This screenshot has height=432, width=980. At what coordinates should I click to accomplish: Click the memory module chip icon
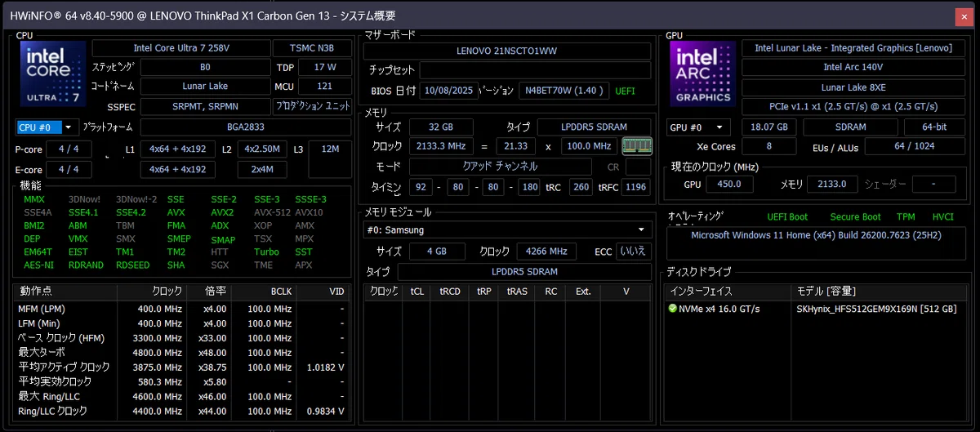click(636, 146)
